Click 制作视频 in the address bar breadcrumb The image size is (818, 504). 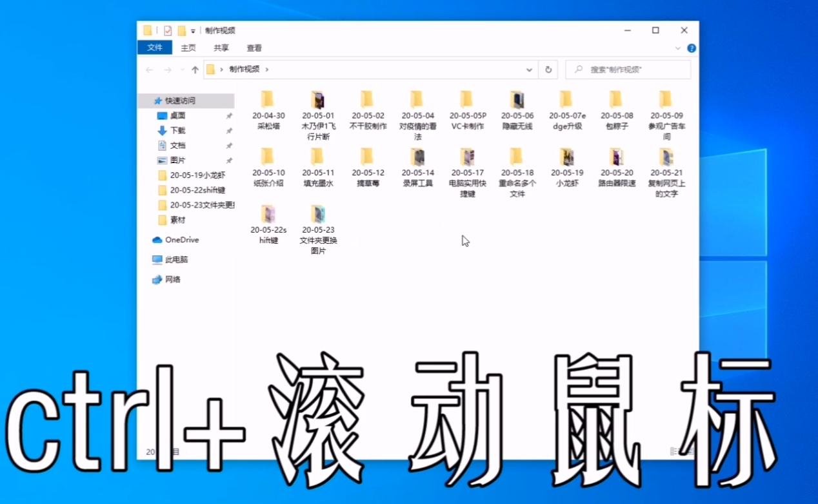pyautogui.click(x=245, y=69)
